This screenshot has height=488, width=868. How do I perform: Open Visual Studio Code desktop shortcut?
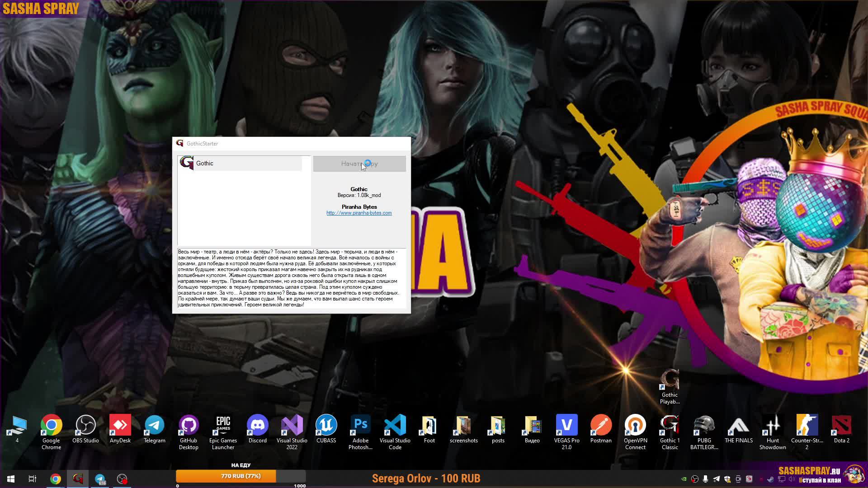pyautogui.click(x=395, y=426)
